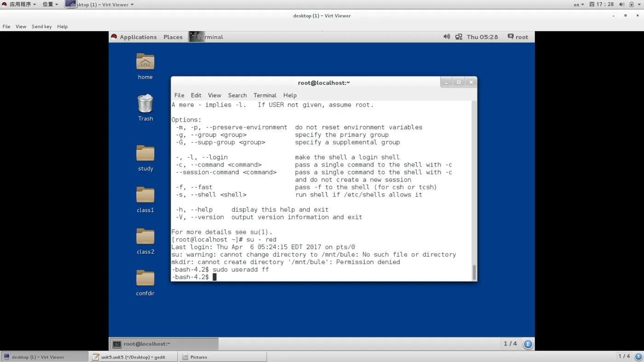Click the '-G, --supp-group <group>' option line
This screenshot has width=644, height=362.
[x=287, y=142]
